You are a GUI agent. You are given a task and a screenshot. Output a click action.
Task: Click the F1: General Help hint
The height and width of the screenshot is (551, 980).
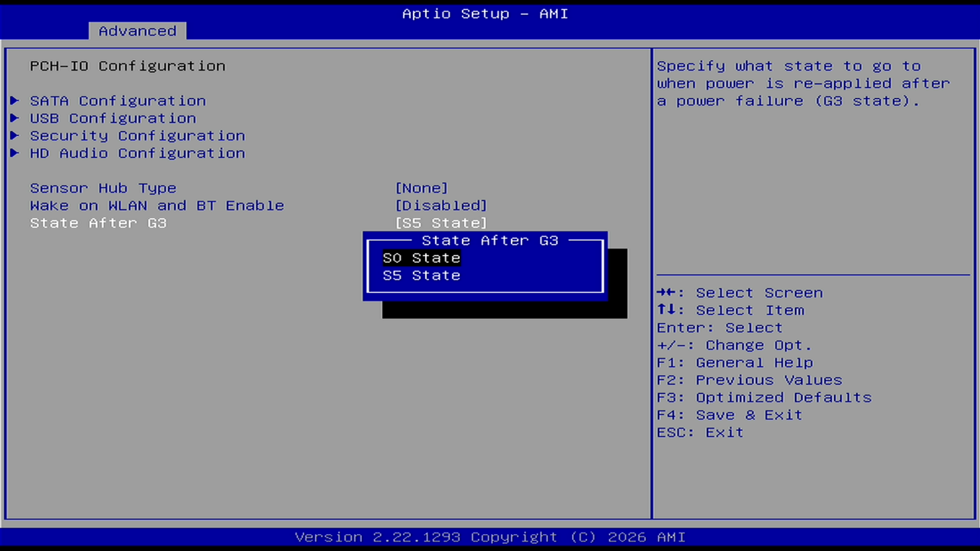(x=735, y=363)
